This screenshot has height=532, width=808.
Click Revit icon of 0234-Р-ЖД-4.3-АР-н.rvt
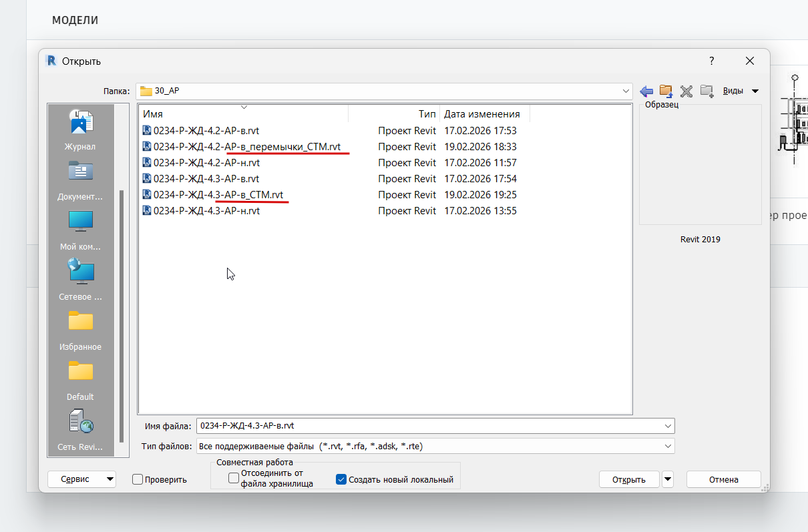(x=147, y=211)
